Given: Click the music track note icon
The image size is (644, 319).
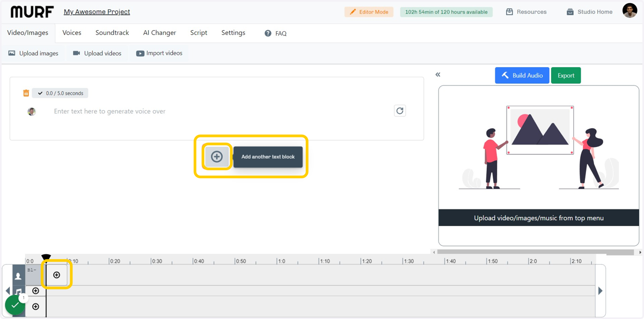Looking at the screenshot, I should coord(18,292).
